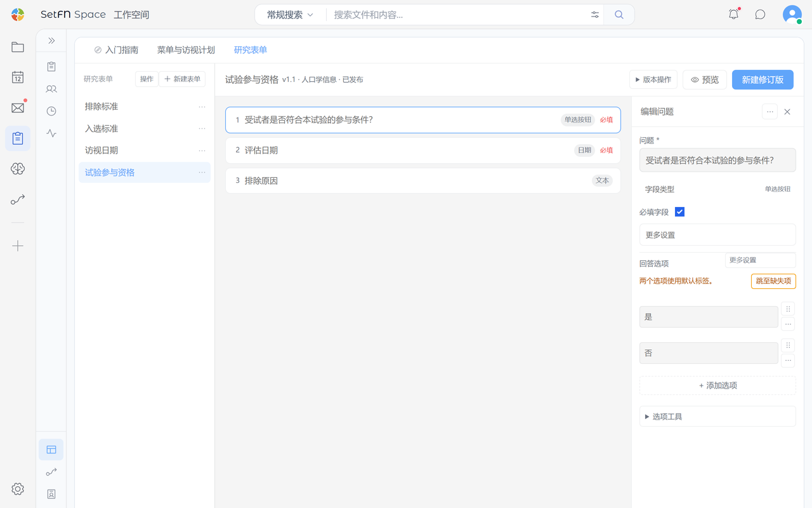Image resolution: width=812 pixels, height=508 pixels.
Task: Click the 添加选项 button
Action: coord(717,385)
